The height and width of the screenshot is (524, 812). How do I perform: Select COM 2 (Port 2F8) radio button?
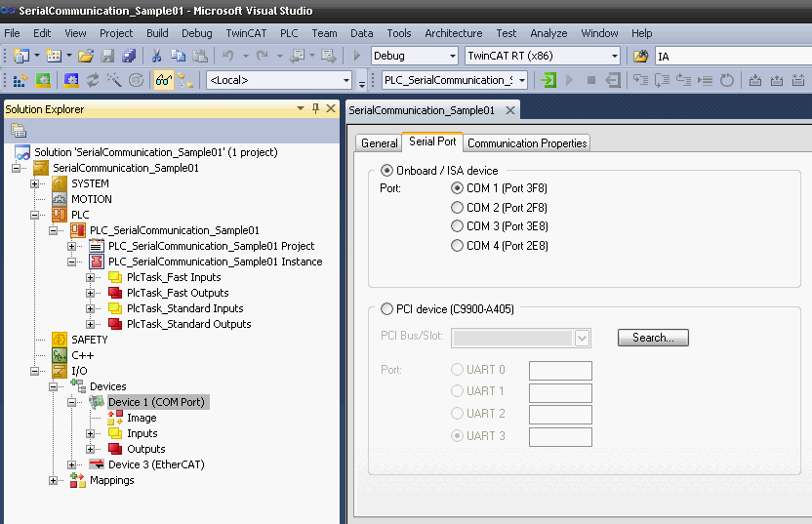[458, 207]
